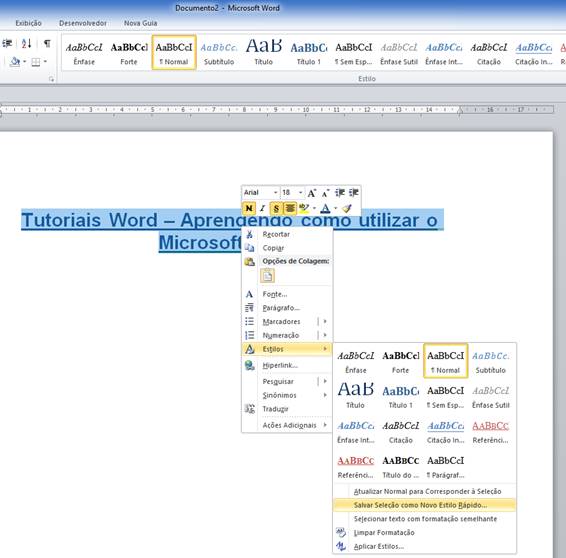Click the shrink font icon
Image resolution: width=566 pixels, height=558 pixels.
coord(325,193)
